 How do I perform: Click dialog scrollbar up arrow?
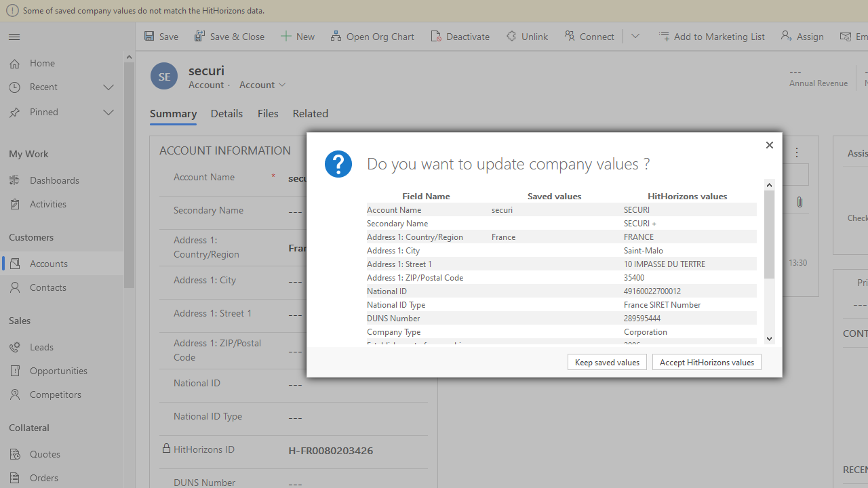coord(769,185)
